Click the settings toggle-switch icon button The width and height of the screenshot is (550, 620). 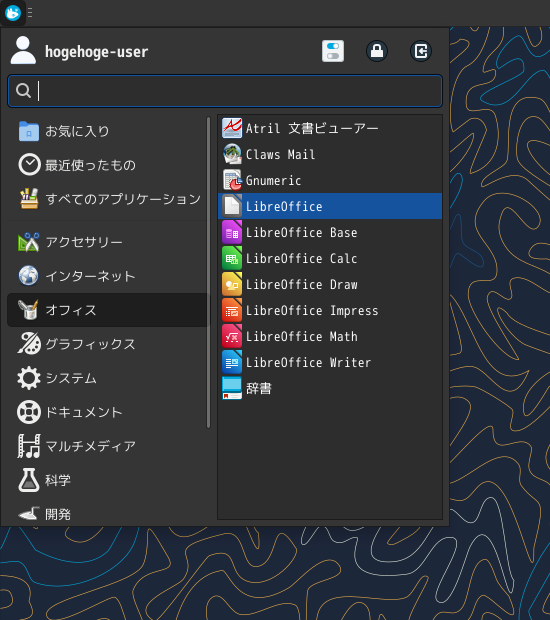(333, 51)
